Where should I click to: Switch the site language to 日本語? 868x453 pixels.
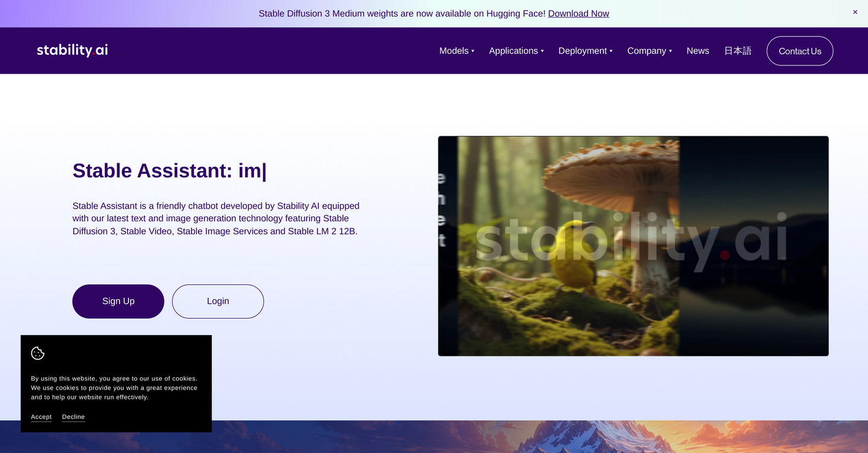738,51
